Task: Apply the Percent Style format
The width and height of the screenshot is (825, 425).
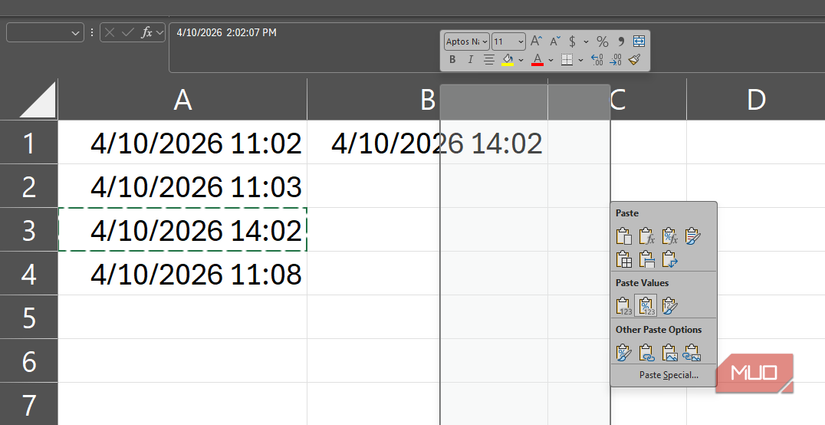Action: point(602,41)
